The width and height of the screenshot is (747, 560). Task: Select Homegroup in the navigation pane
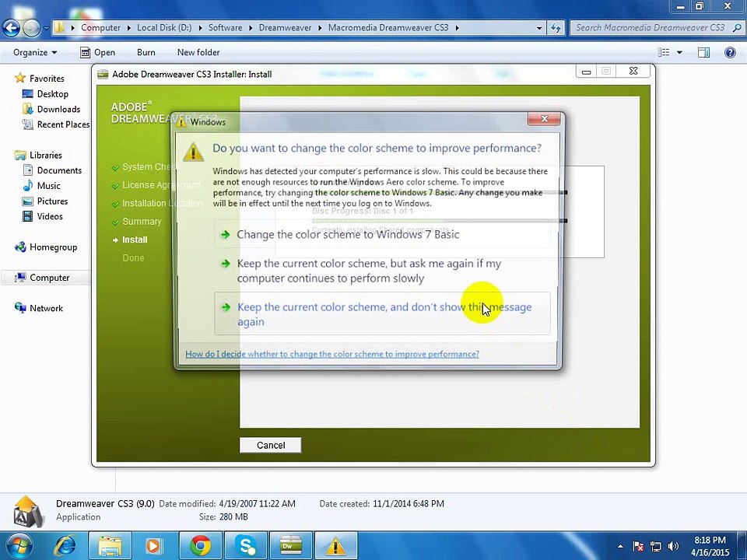[53, 247]
